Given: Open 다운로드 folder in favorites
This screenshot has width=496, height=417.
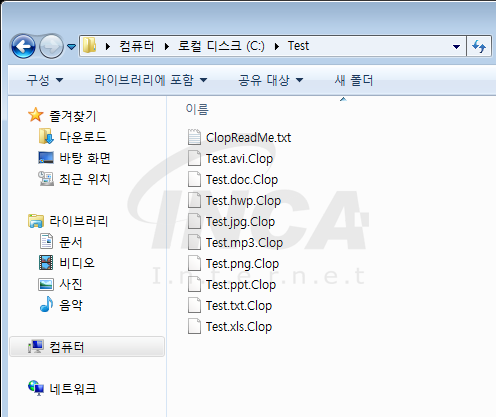Looking at the screenshot, I should pyautogui.click(x=73, y=137).
